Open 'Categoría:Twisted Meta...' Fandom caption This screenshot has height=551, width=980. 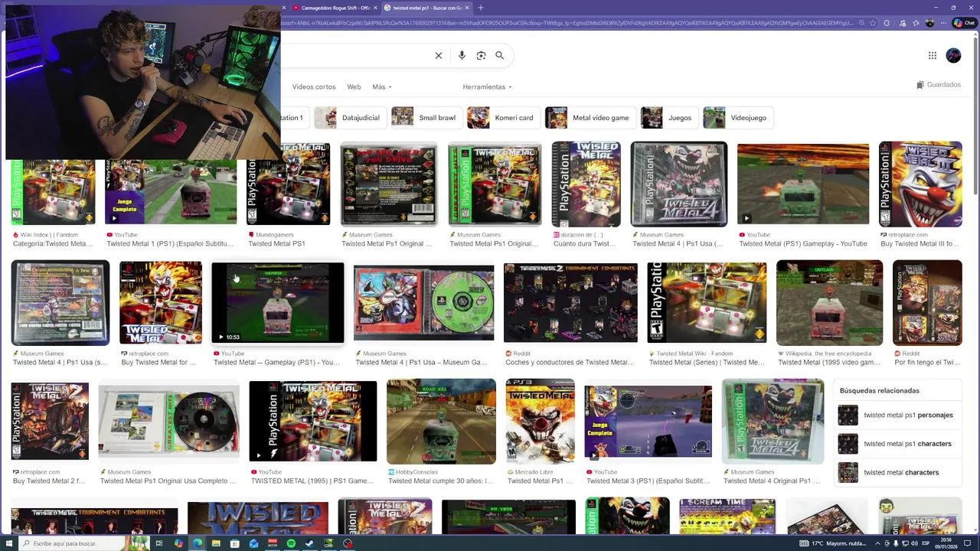(53, 243)
